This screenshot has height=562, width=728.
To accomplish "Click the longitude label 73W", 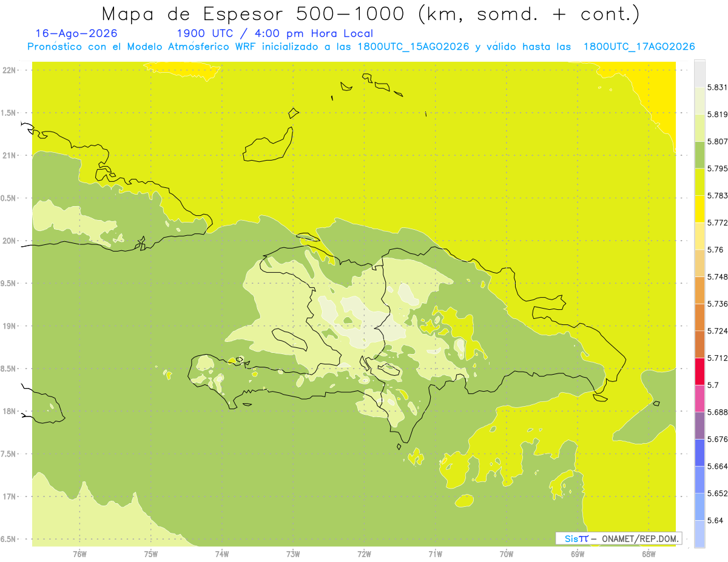I will (x=293, y=554).
